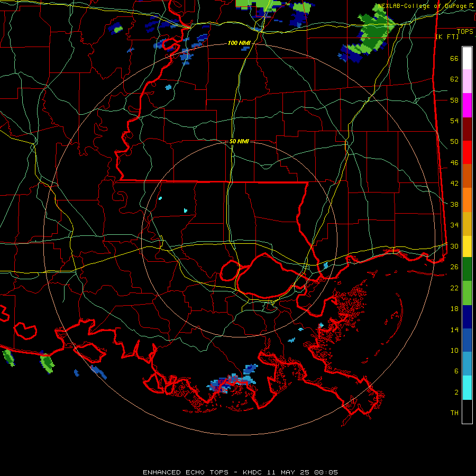
Task: Click the TH scale label
Action: (x=454, y=413)
